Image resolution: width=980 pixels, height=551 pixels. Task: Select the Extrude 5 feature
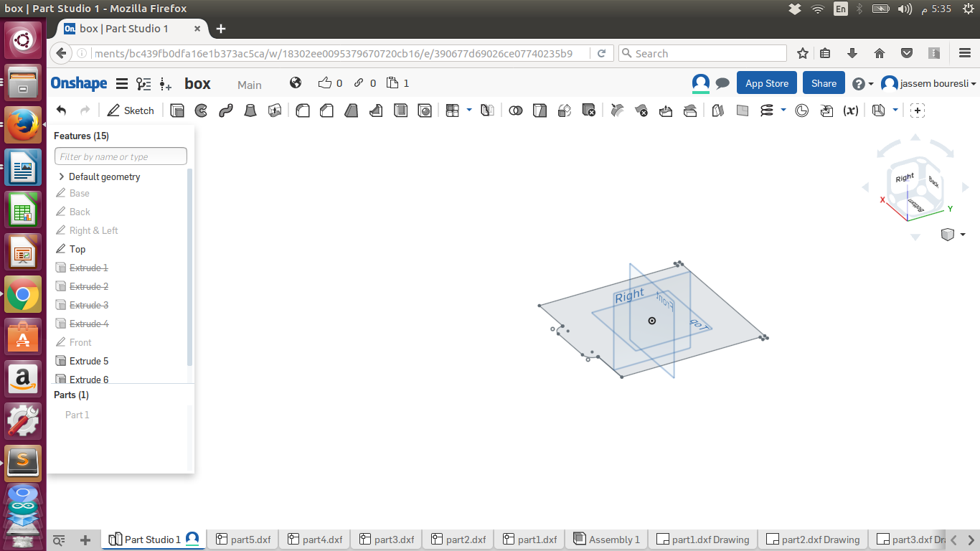click(89, 361)
